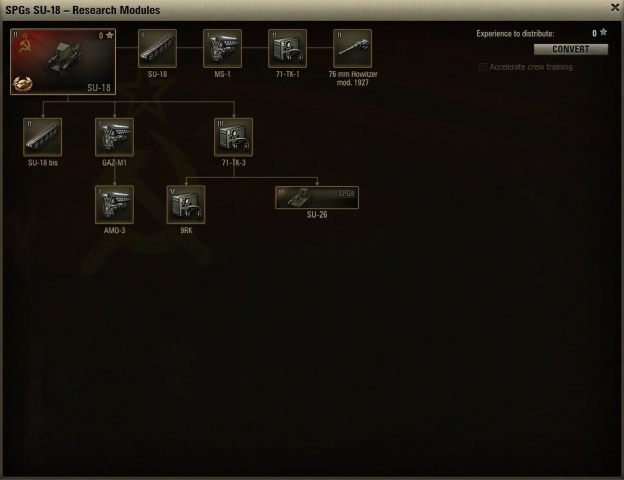Select the 76 mm Howitzer mod. 1927 gun
Screen dimensions: 624x480
(x=352, y=48)
